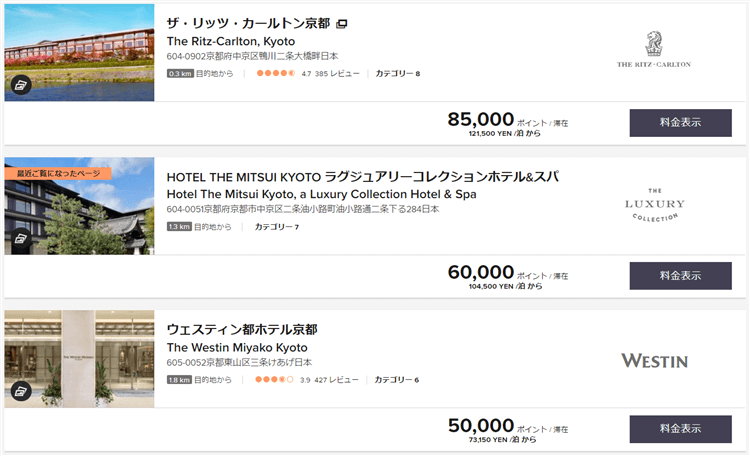Click the Westin Miyako star rating icons
The width and height of the screenshot is (750, 456).
pyautogui.click(x=276, y=380)
